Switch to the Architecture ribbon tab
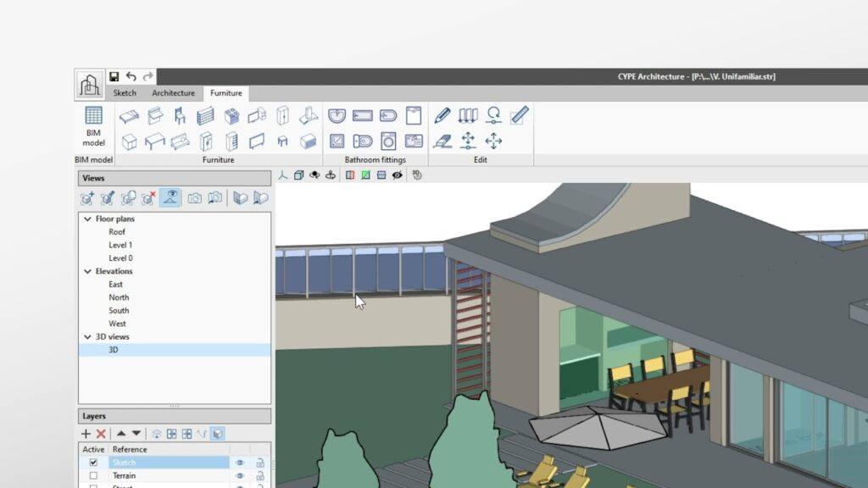This screenshot has height=488, width=868. click(173, 93)
